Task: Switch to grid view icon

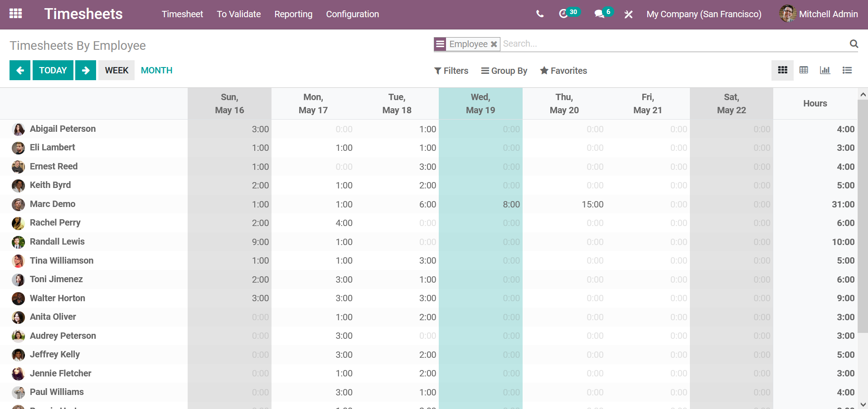Action: click(x=782, y=70)
